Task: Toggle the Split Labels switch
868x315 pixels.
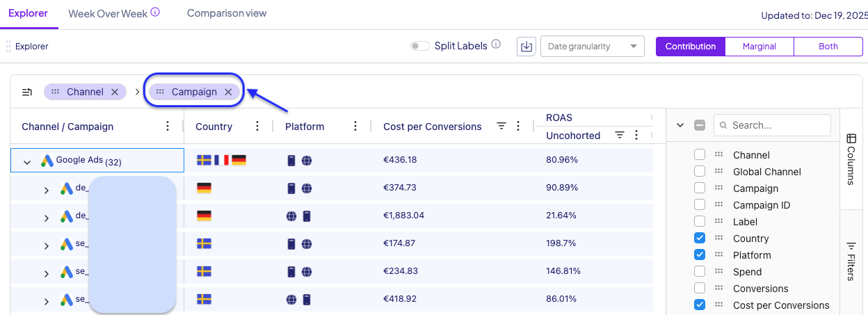Action: point(419,46)
